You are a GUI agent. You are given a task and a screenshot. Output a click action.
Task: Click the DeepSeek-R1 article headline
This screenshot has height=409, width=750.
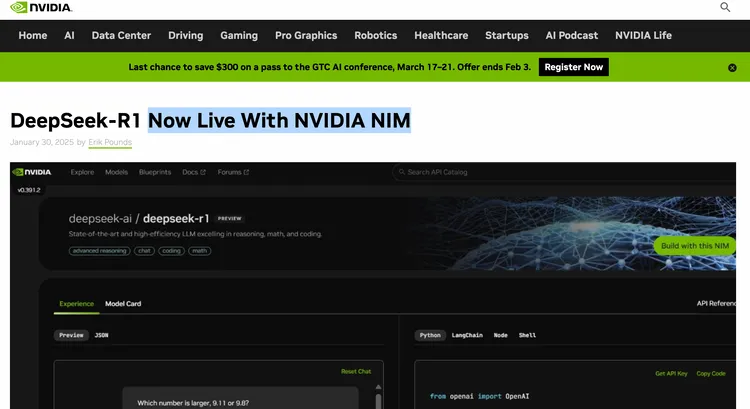pyautogui.click(x=210, y=121)
